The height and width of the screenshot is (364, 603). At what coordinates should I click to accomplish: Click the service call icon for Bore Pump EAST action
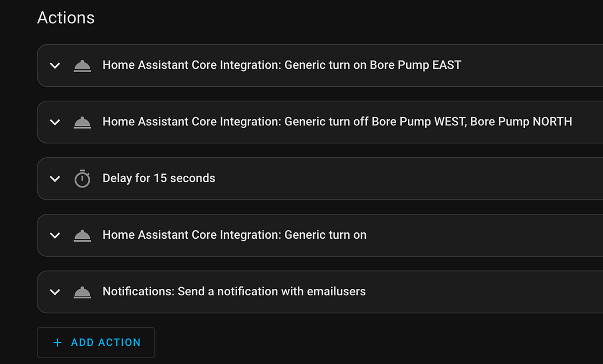pyautogui.click(x=82, y=65)
